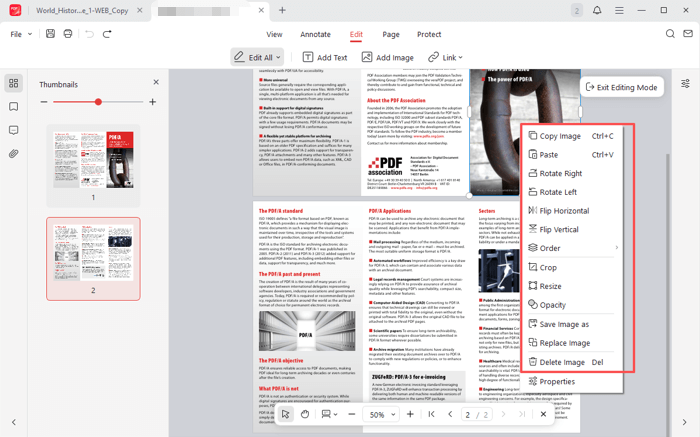Screen dimensions: 700x437
Task: Go to the previous page
Action: [450, 414]
